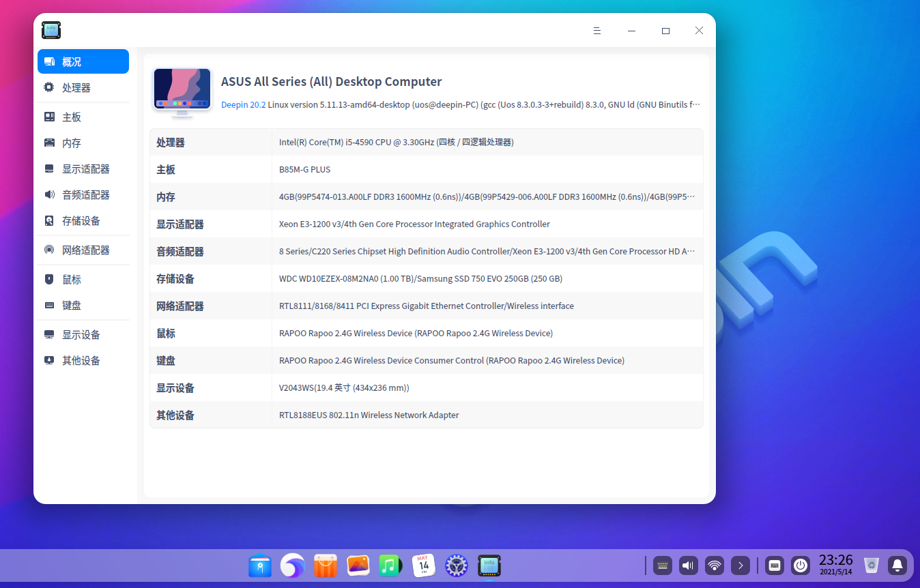Click the Device Manager app icon in title bar

pyautogui.click(x=51, y=30)
